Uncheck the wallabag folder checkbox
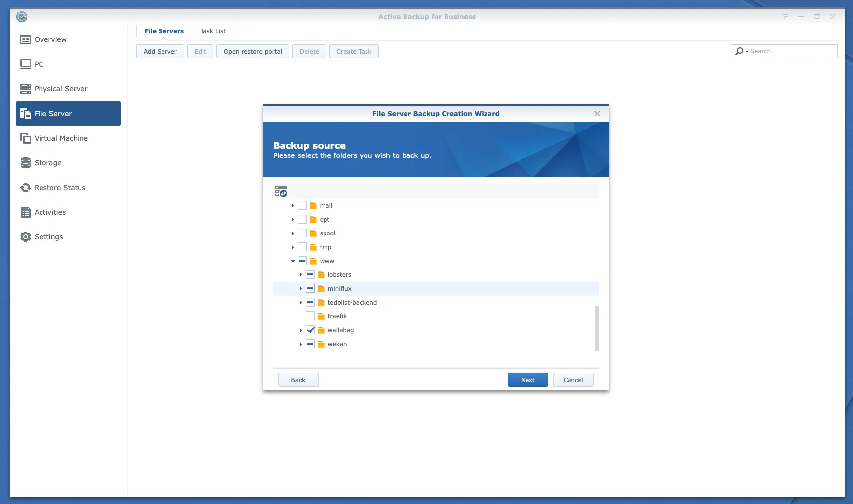The height and width of the screenshot is (504, 853). click(310, 330)
